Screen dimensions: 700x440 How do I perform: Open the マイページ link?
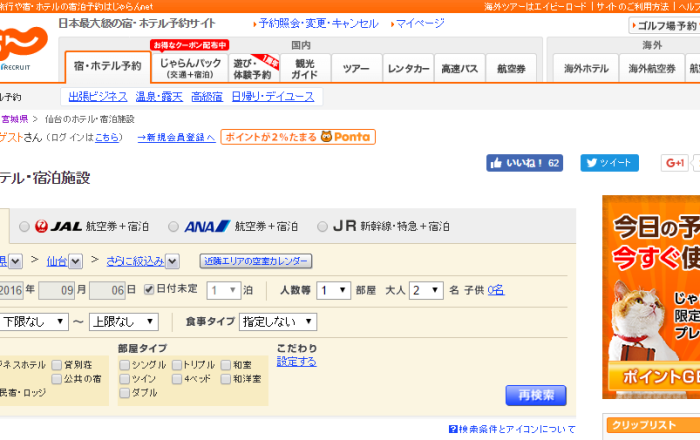click(x=420, y=23)
